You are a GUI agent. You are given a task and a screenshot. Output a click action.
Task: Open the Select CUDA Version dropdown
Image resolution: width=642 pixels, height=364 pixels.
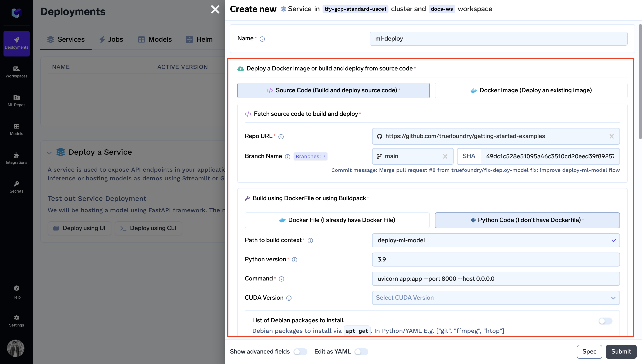click(495, 298)
